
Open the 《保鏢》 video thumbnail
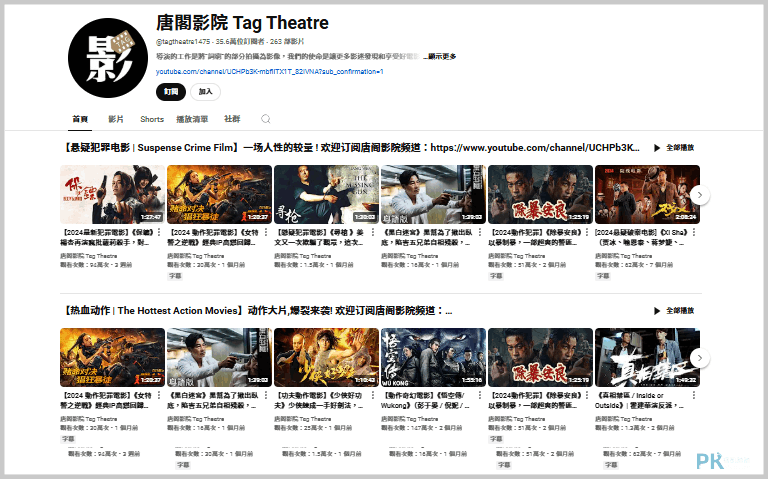coord(113,194)
